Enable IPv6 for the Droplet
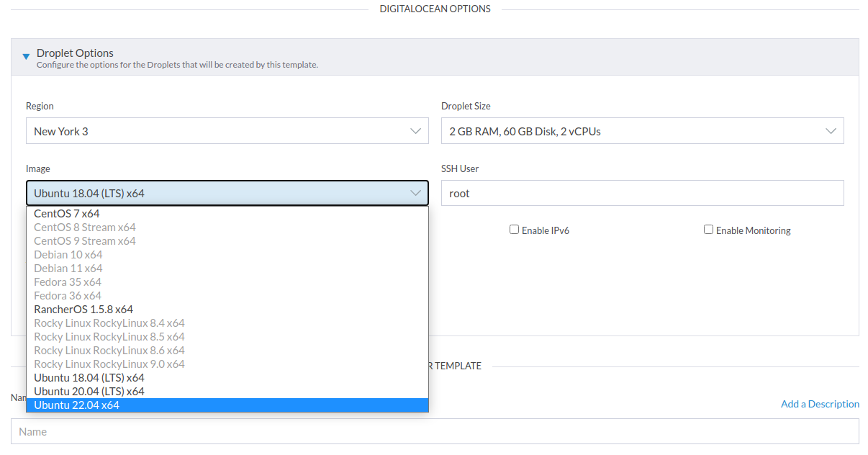Viewport: 868px width, 455px height. [515, 229]
